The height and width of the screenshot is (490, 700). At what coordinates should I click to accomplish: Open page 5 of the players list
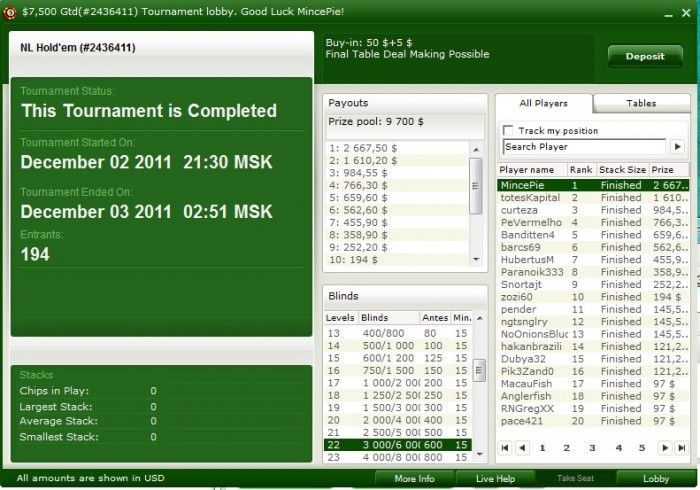coord(642,448)
